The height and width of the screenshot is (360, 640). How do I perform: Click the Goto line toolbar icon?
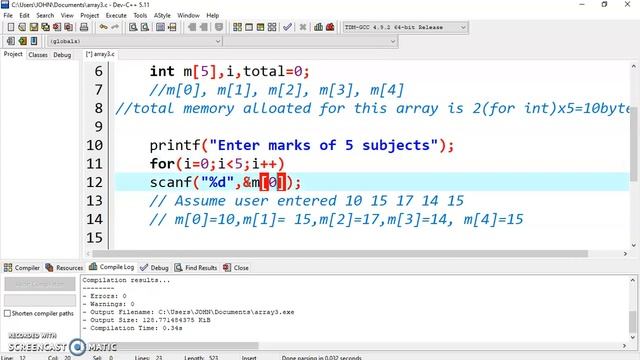tap(172, 27)
